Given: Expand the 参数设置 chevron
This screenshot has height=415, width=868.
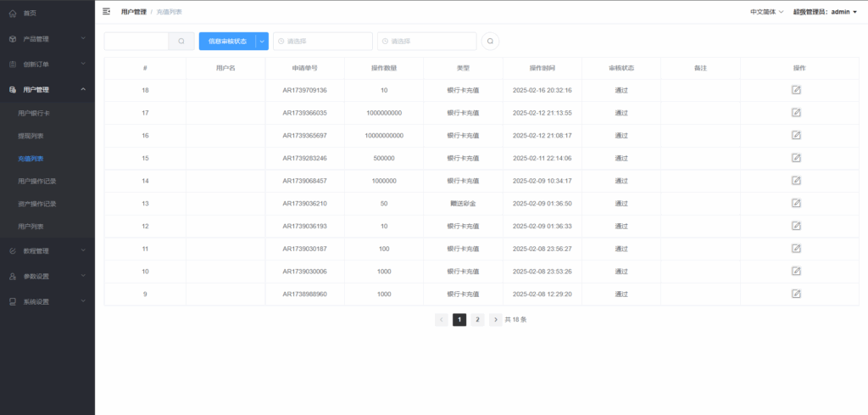Looking at the screenshot, I should [x=83, y=276].
